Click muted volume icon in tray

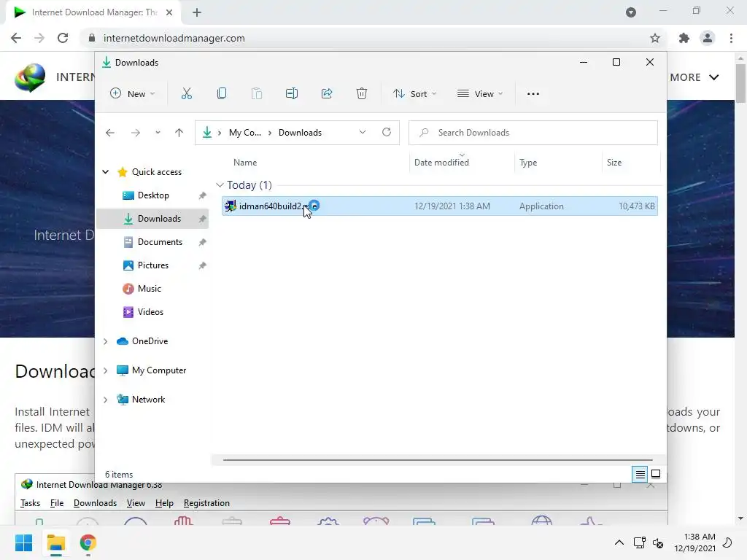click(x=658, y=542)
